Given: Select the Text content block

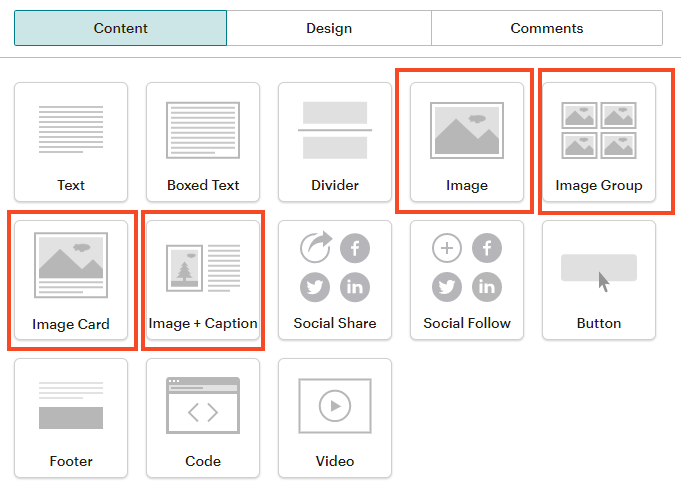Looking at the screenshot, I should (71, 143).
